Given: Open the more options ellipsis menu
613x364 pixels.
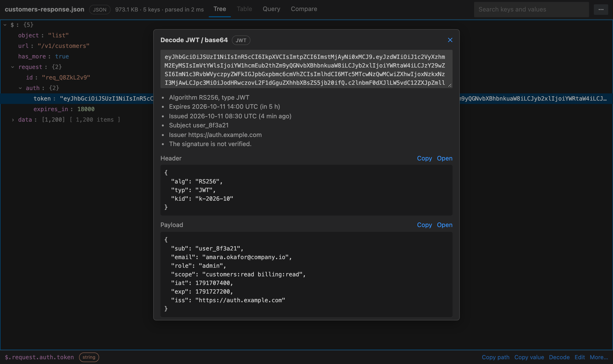Looking at the screenshot, I should tap(601, 9).
